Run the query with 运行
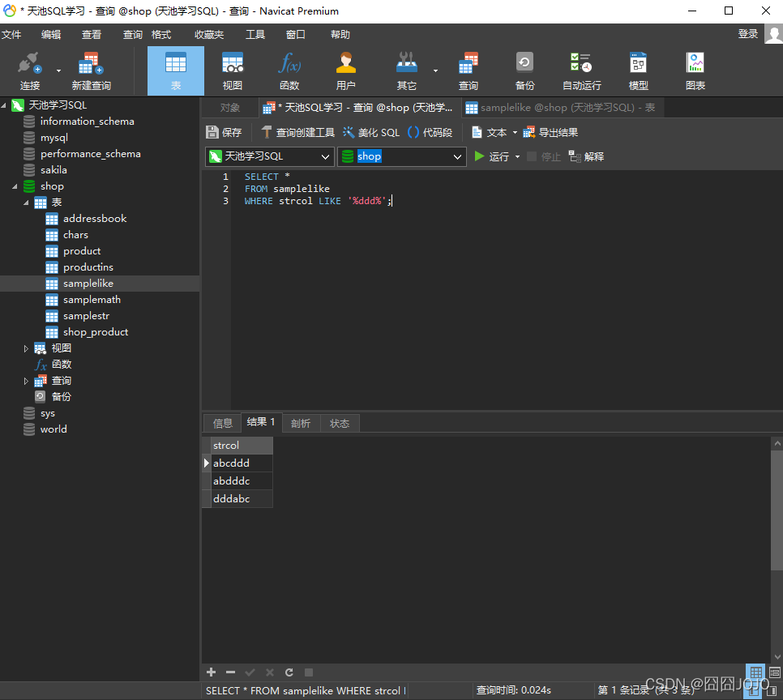Viewport: 783px width, 700px height. pyautogui.click(x=491, y=157)
